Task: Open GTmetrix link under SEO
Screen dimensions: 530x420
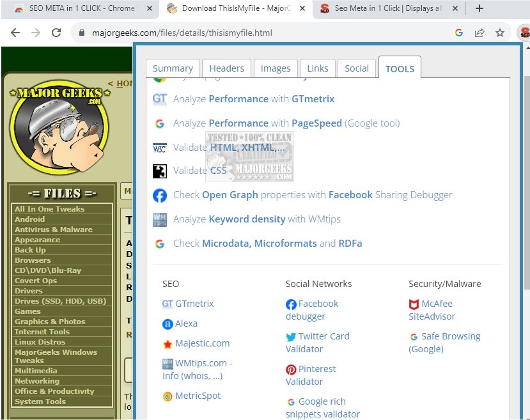Action: coord(194,304)
